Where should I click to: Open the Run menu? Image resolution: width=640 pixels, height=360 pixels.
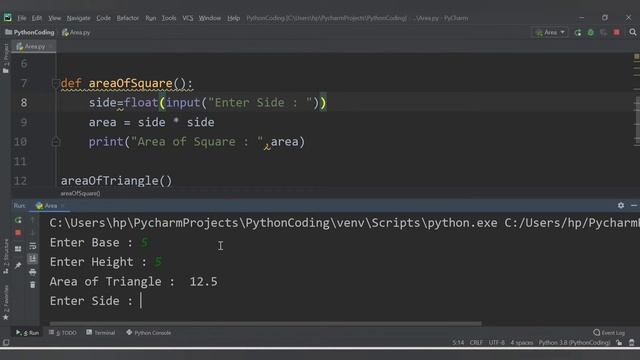150,18
